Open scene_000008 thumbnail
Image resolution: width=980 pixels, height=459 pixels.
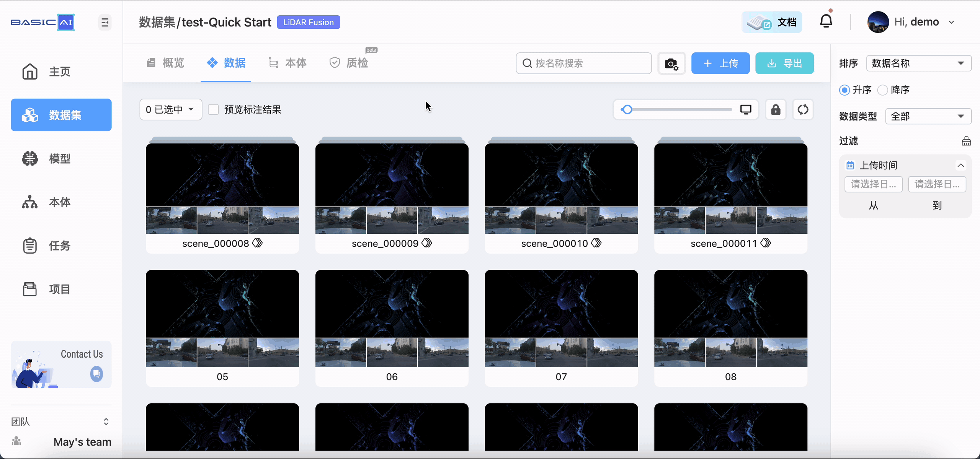222,188
